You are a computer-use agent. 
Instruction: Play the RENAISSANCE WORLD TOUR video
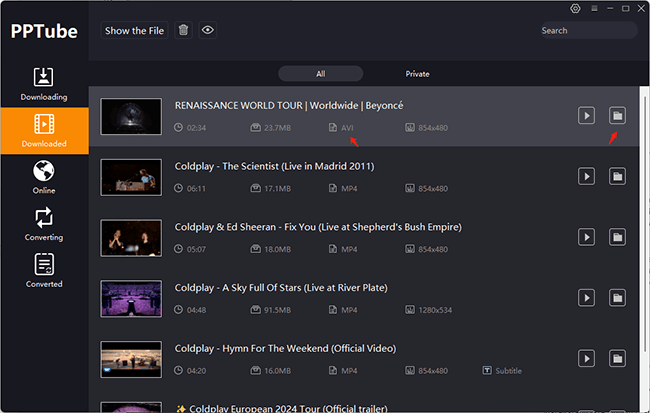pos(586,116)
